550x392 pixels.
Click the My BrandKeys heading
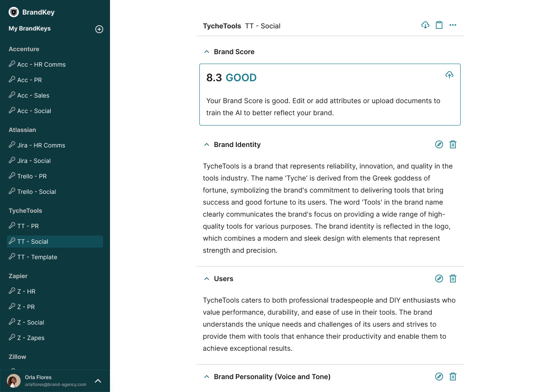tap(30, 28)
